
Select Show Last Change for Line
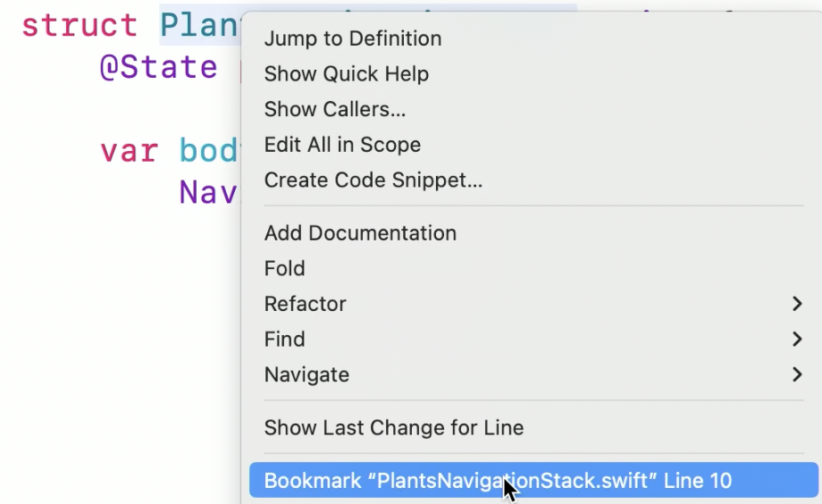[533, 427]
